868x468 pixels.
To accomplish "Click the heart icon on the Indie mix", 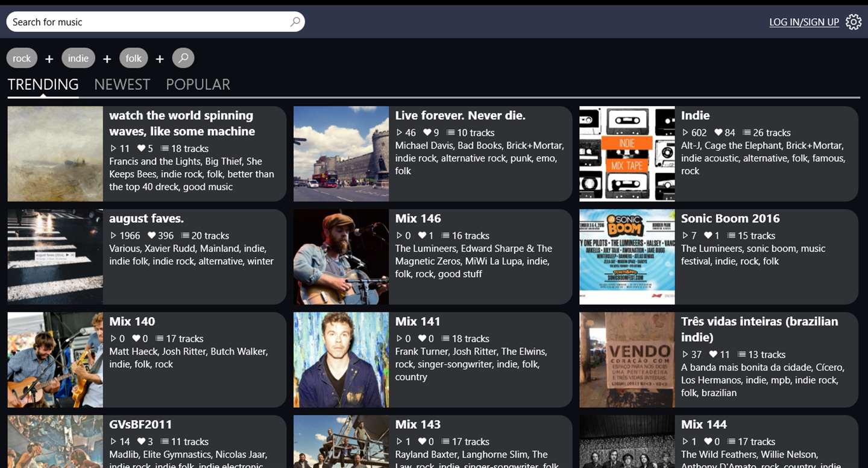I will point(718,133).
